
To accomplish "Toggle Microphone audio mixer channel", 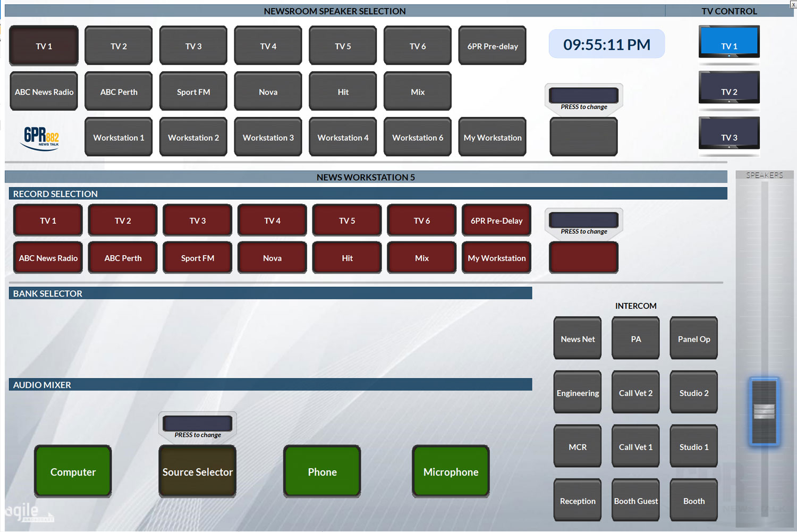I will click(451, 471).
